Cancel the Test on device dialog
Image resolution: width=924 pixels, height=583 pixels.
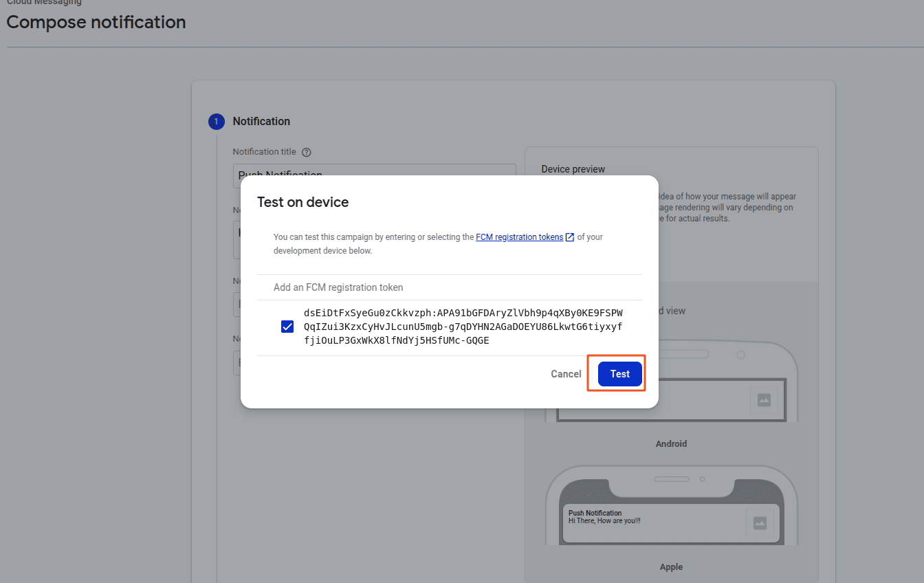(566, 374)
